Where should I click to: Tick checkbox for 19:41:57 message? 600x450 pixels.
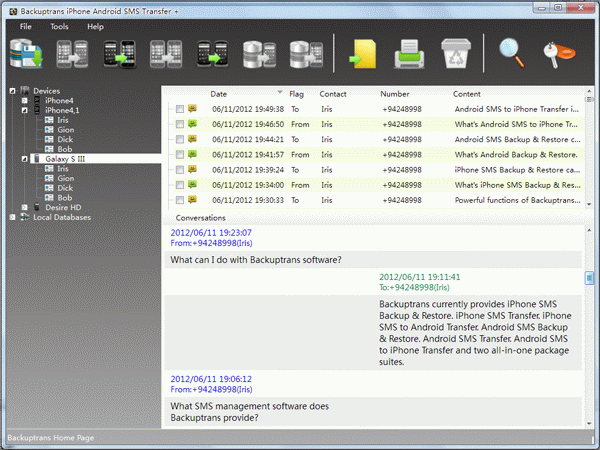click(179, 155)
